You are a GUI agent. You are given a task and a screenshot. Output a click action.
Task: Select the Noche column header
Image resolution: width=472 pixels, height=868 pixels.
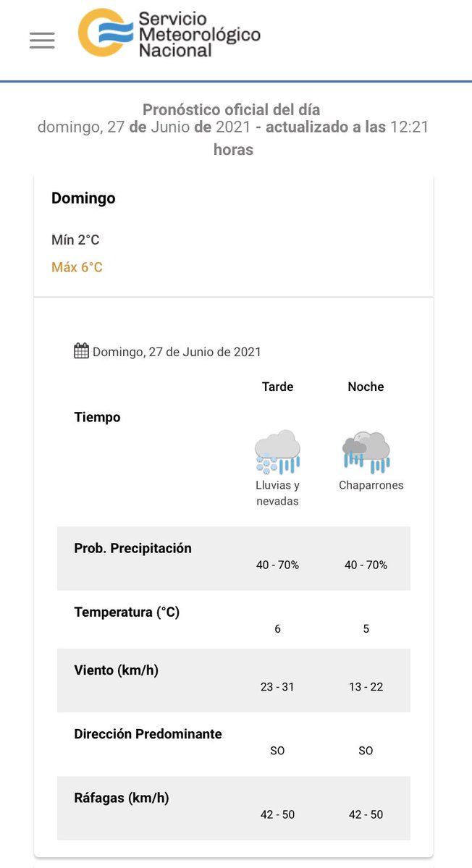pos(366,387)
